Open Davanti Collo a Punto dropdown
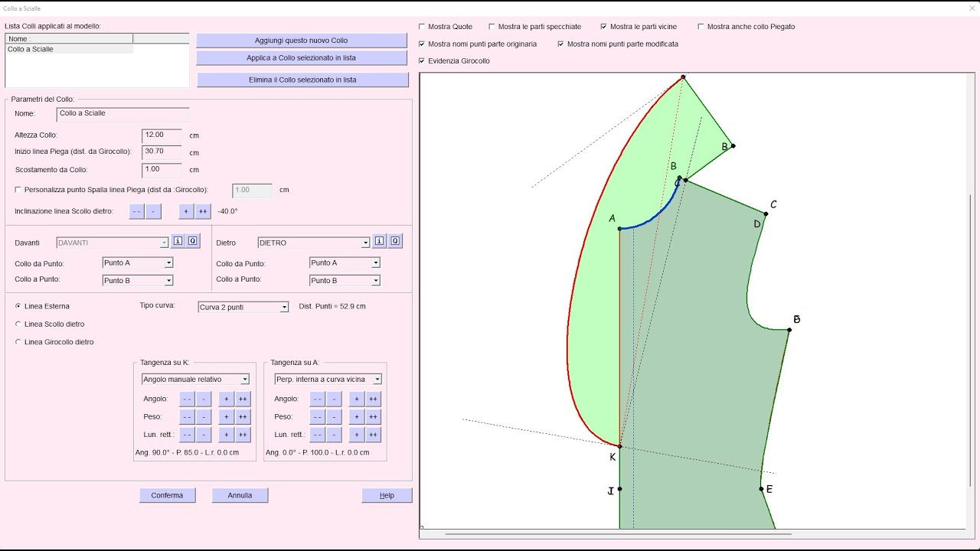This screenshot has width=980, height=551. 138,280
